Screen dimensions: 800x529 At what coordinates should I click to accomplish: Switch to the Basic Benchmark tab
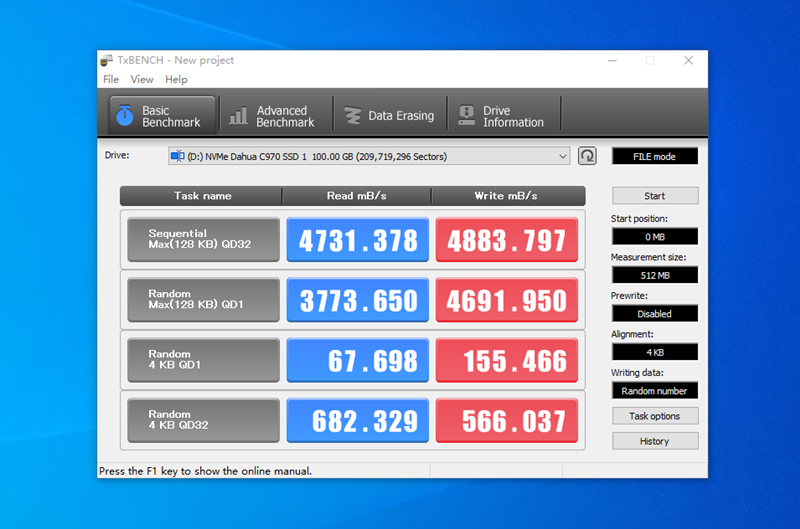(x=162, y=116)
